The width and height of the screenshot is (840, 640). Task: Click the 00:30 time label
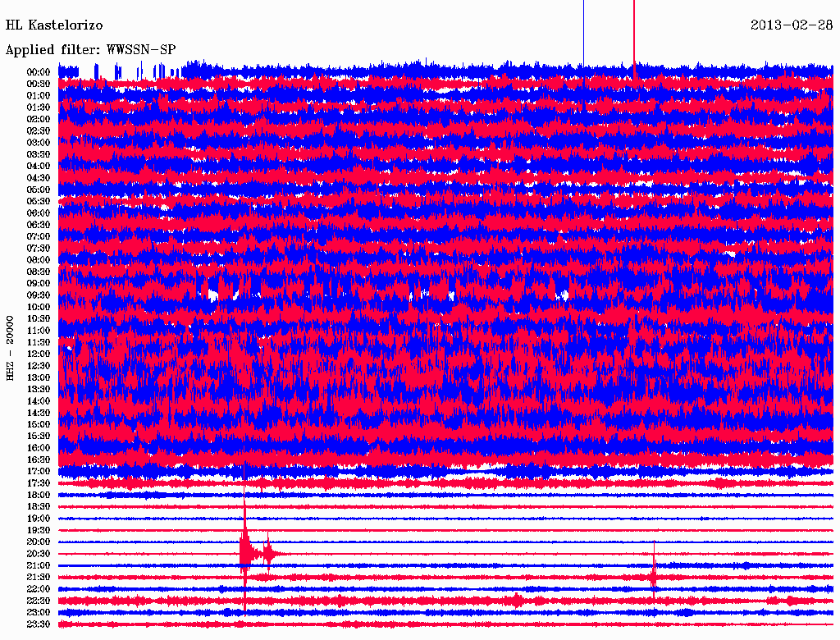pyautogui.click(x=39, y=84)
